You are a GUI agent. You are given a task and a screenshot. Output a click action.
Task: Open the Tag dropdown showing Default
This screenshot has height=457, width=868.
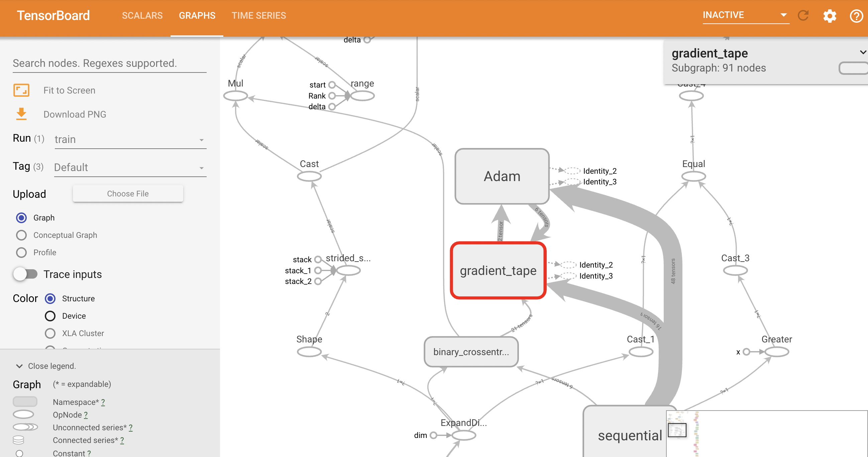click(130, 167)
